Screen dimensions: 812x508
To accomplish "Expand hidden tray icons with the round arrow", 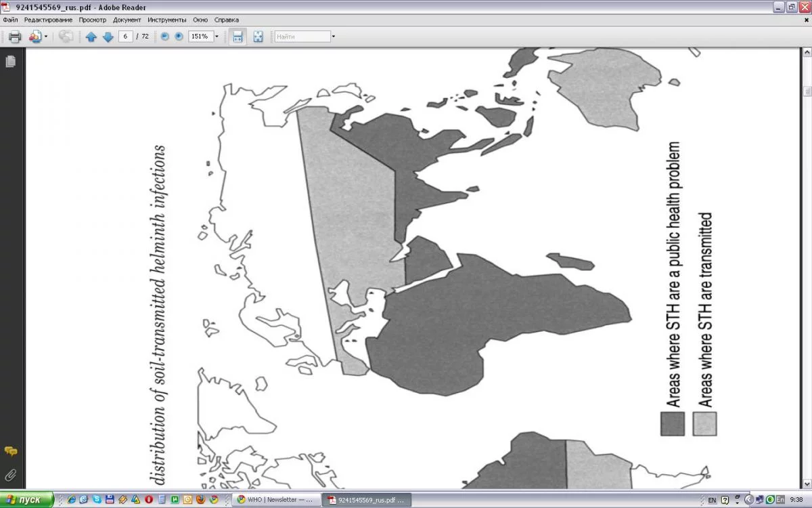I will (749, 500).
